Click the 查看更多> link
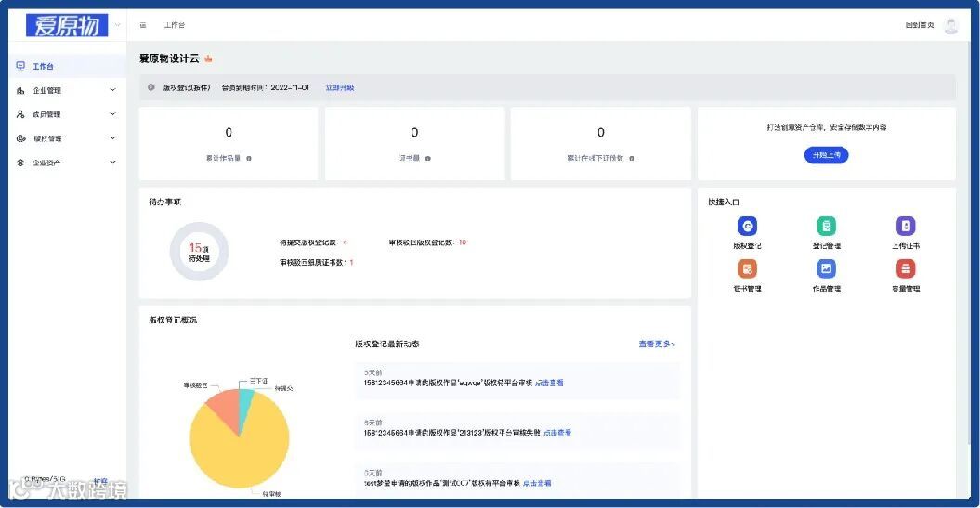Image resolution: width=980 pixels, height=508 pixels. tap(657, 345)
